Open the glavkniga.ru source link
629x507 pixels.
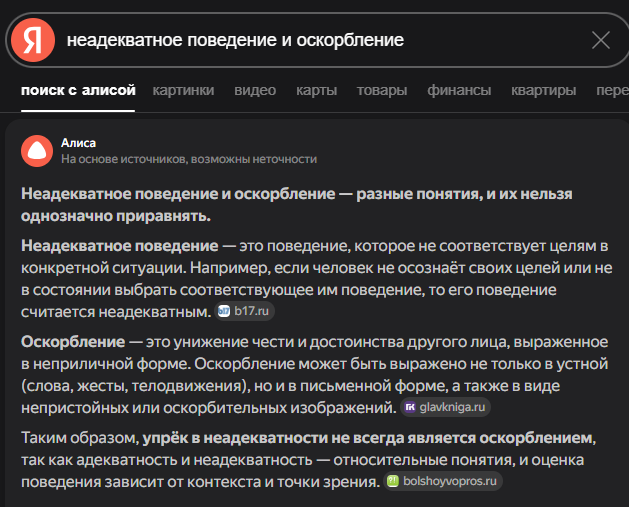445,407
